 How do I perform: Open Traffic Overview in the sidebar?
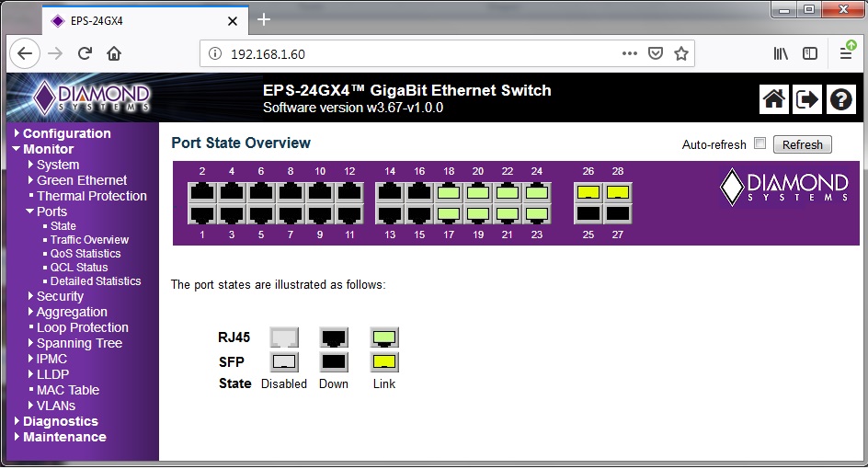[89, 240]
